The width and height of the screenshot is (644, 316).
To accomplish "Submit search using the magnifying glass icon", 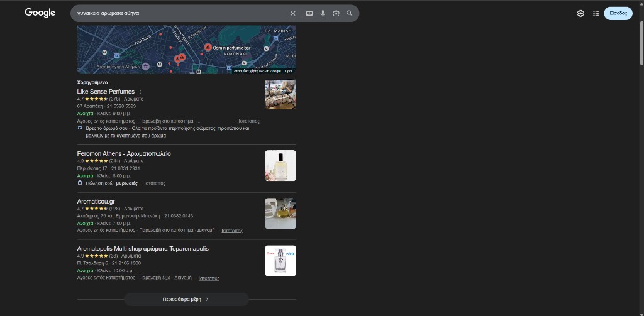I will pos(350,14).
